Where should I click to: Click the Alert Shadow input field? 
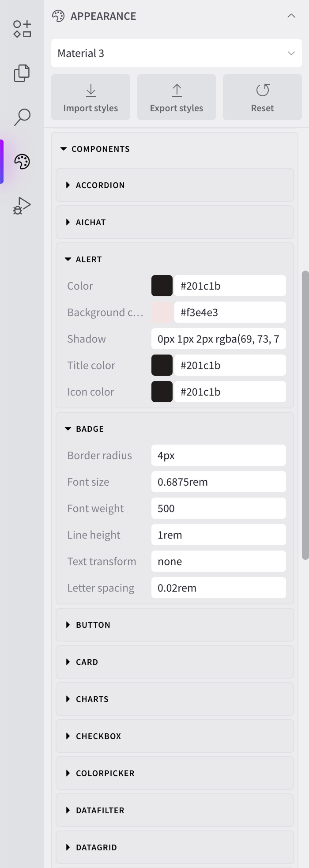pyautogui.click(x=219, y=339)
